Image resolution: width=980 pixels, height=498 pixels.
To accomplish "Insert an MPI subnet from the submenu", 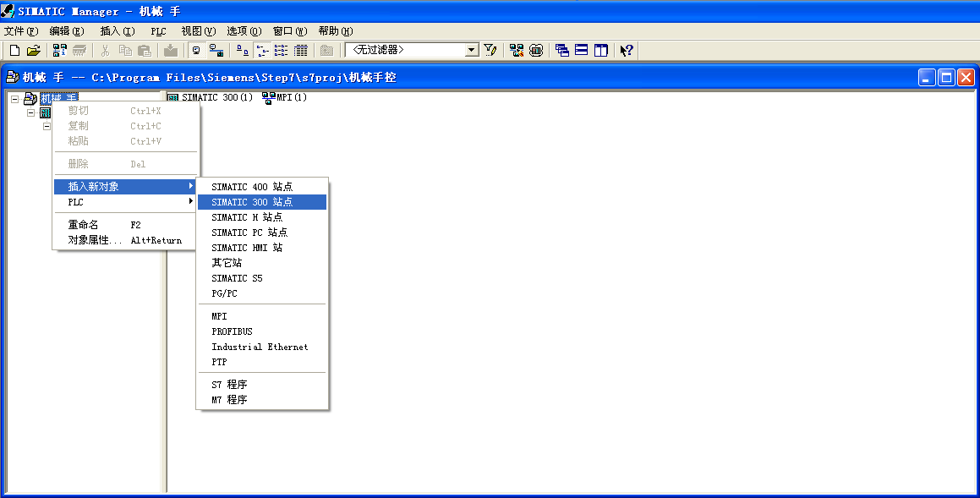I will (262, 316).
